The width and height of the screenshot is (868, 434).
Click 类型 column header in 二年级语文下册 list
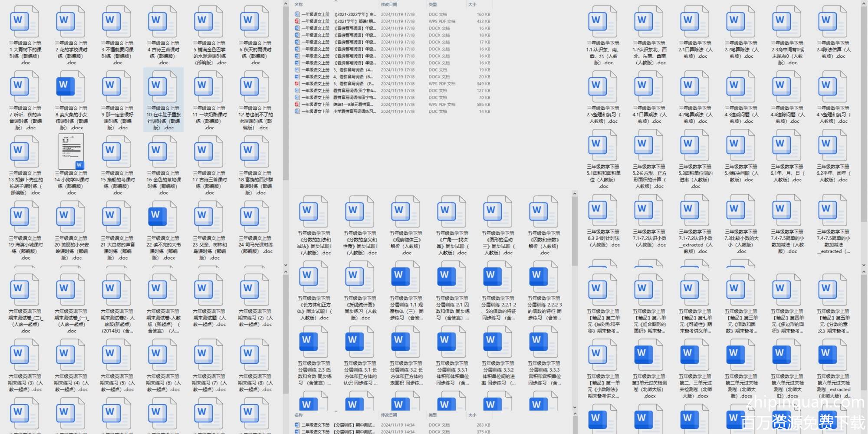[x=433, y=415]
